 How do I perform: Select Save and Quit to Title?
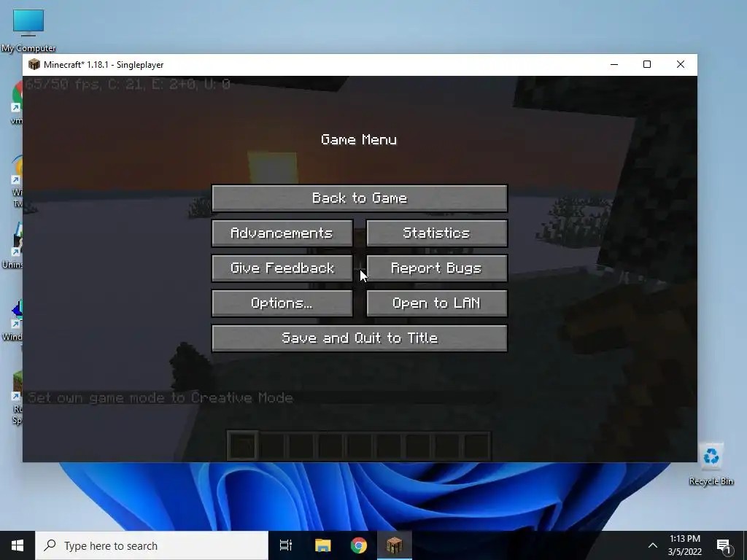point(360,338)
